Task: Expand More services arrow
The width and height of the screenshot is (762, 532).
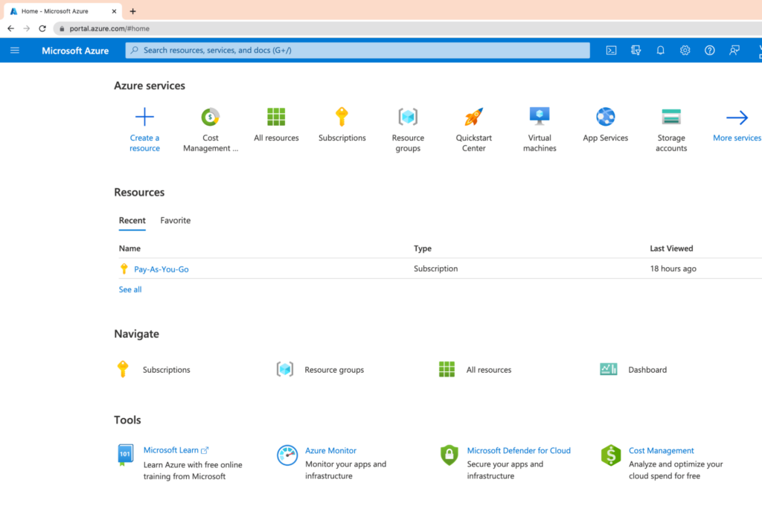Action: tap(737, 118)
